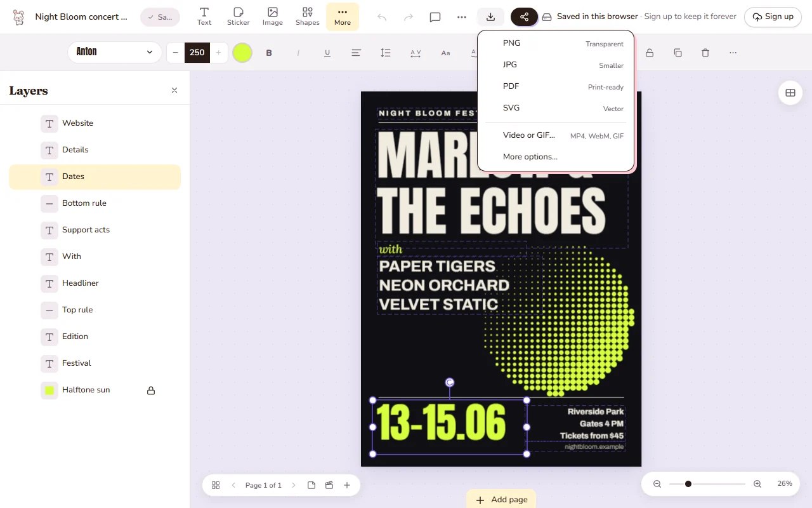
Task: Open the 26% zoom level menu
Action: click(785, 484)
